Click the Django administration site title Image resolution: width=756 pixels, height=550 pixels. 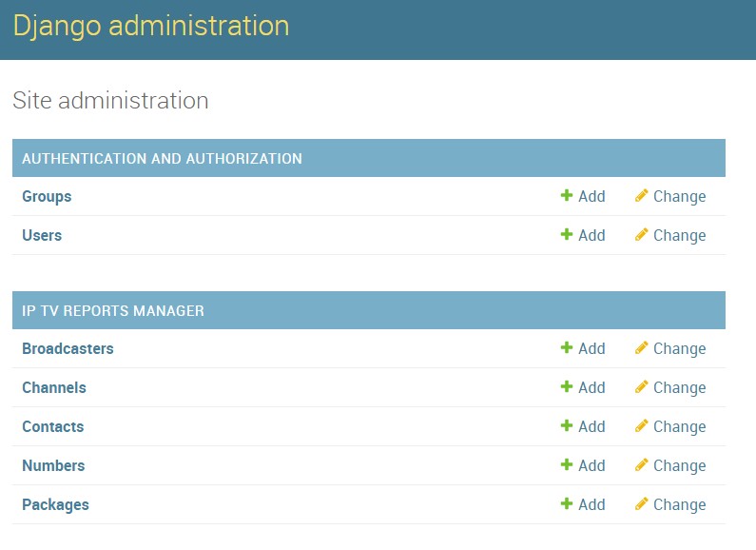click(151, 26)
